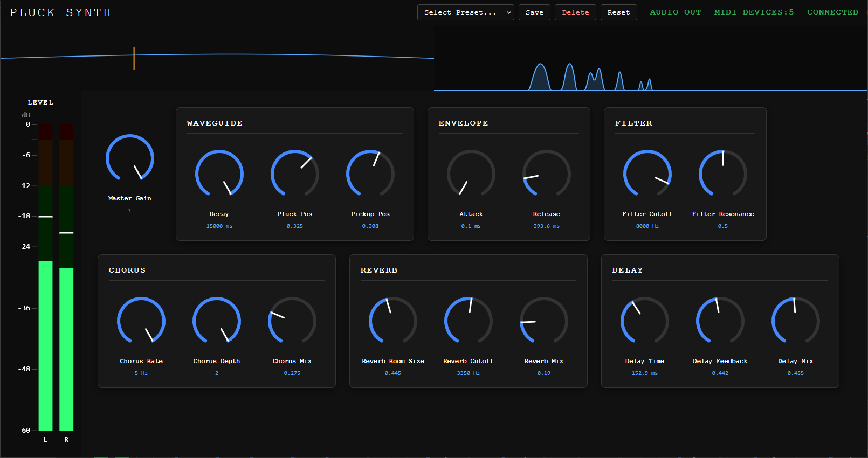
Task: Open the Select Preset dropdown
Action: pos(466,12)
